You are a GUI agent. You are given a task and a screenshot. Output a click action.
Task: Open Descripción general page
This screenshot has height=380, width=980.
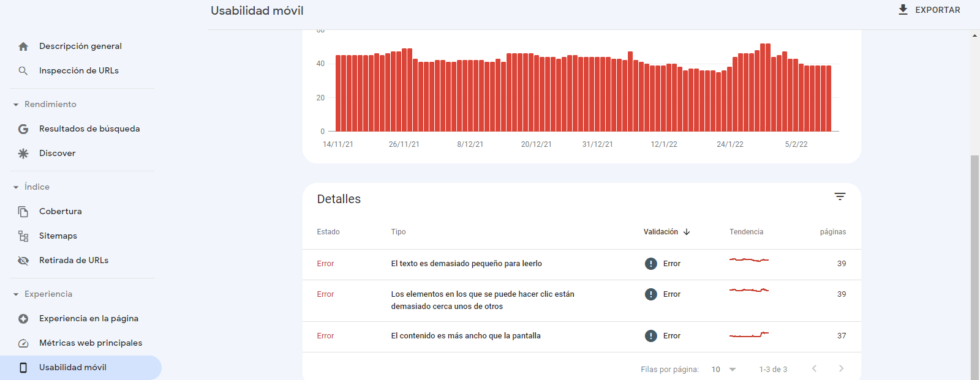80,47
